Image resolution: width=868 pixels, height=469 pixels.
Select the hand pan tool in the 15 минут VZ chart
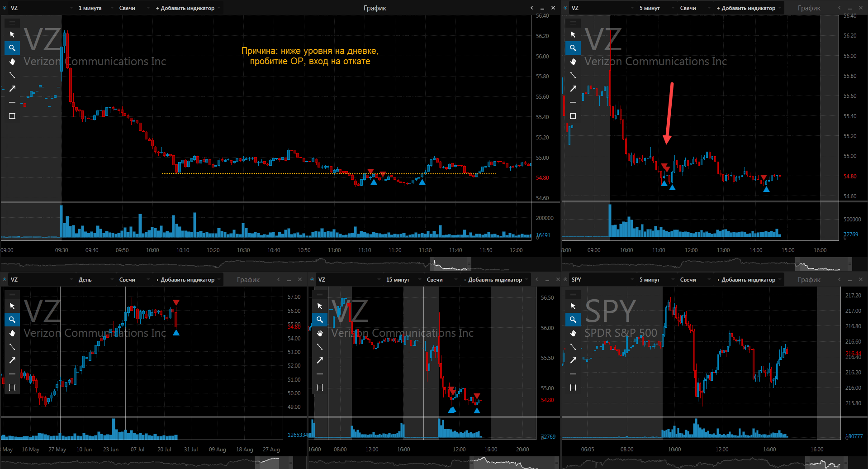click(x=320, y=333)
